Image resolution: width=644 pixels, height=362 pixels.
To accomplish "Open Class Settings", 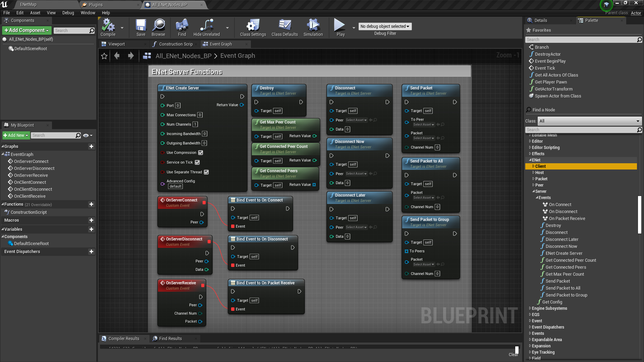I will pos(253,27).
